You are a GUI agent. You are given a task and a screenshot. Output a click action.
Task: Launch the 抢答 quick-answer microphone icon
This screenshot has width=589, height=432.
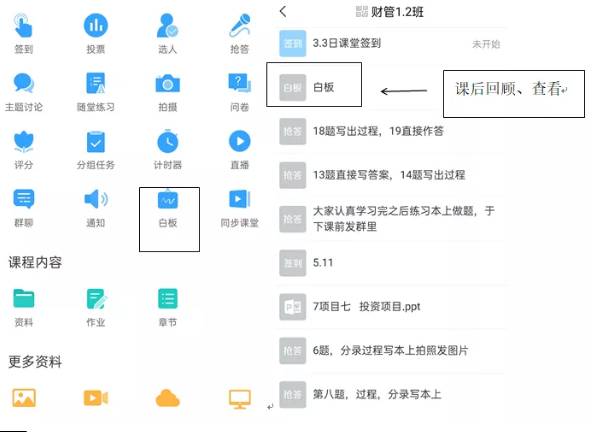tap(240, 26)
